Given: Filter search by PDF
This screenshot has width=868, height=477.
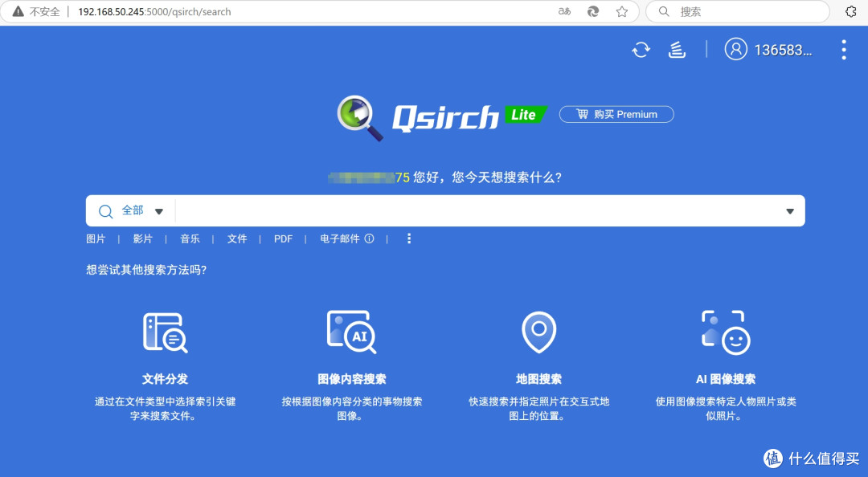Looking at the screenshot, I should coord(283,238).
